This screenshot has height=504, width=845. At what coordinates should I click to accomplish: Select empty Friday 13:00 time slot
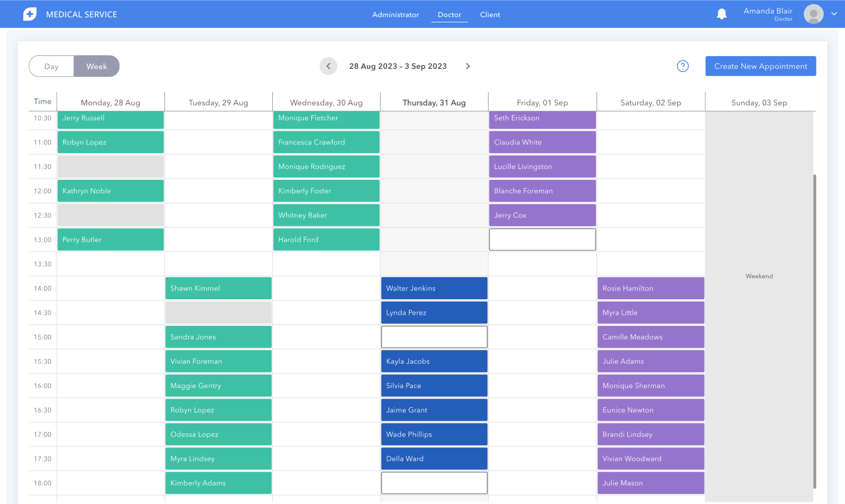[x=542, y=240]
